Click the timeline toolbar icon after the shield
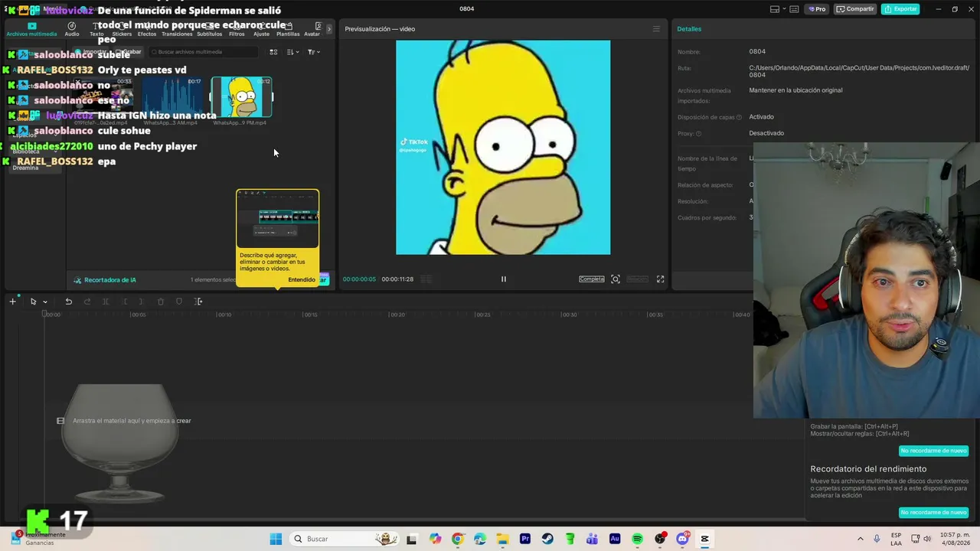 pos(199,302)
